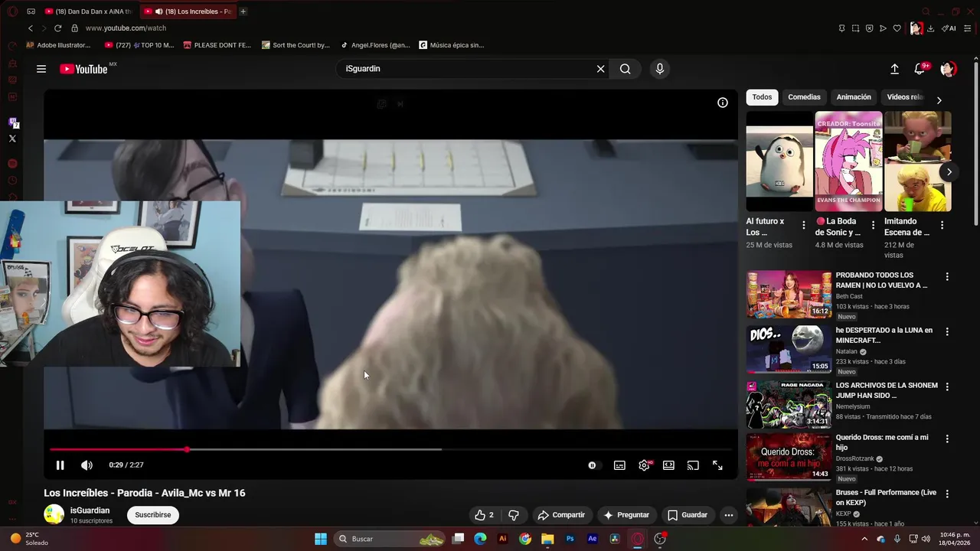Run the search with the magnifier button
The image size is (980, 551).
pyautogui.click(x=626, y=69)
